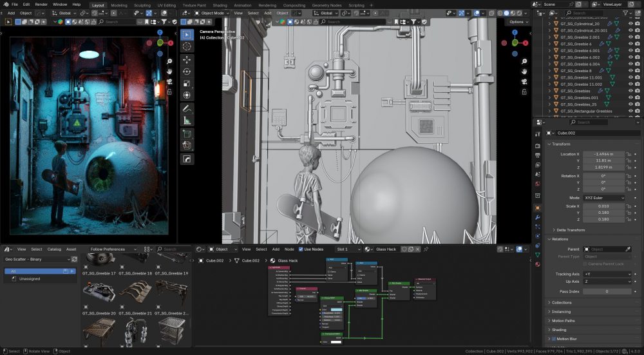Open the Object Data properties tab
This screenshot has width=644, height=355.
[538, 255]
